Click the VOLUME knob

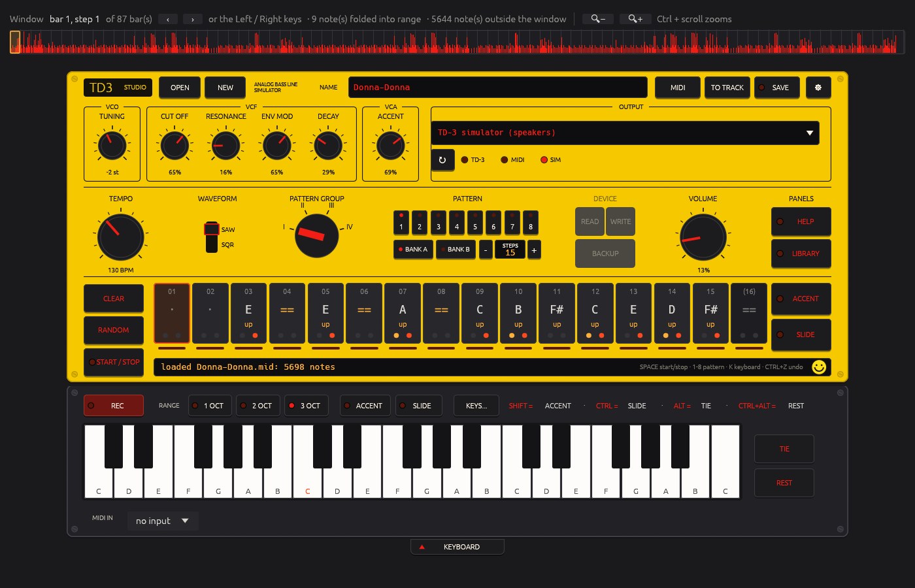pyautogui.click(x=703, y=237)
